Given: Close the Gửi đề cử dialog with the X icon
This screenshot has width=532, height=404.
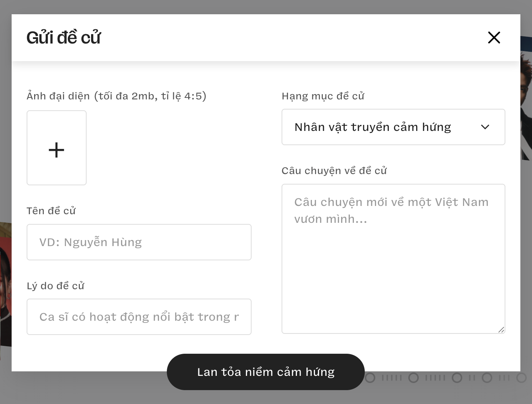Looking at the screenshot, I should 494,38.
